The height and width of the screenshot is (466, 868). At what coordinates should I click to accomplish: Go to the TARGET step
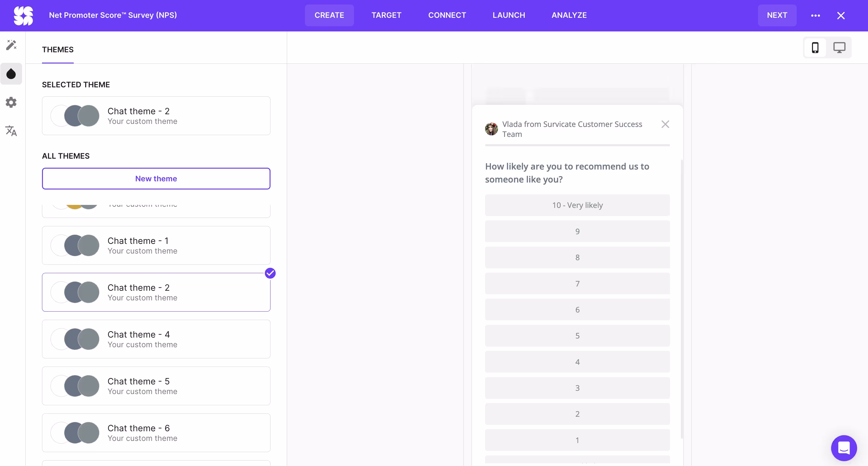point(386,15)
